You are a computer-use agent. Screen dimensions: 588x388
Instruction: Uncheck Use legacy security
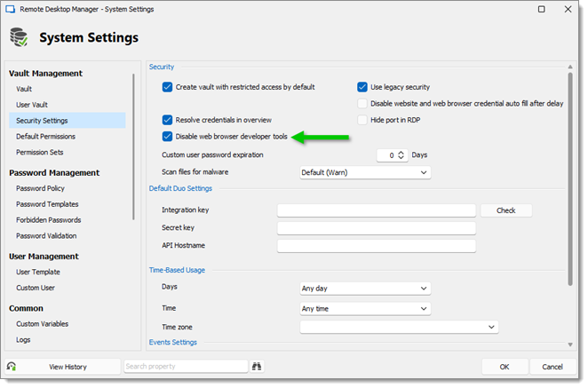(362, 87)
